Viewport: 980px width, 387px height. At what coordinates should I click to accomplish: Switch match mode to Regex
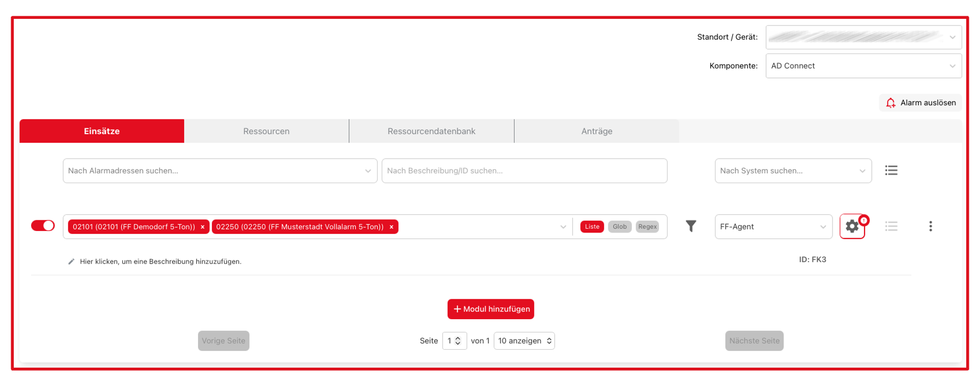tap(647, 227)
